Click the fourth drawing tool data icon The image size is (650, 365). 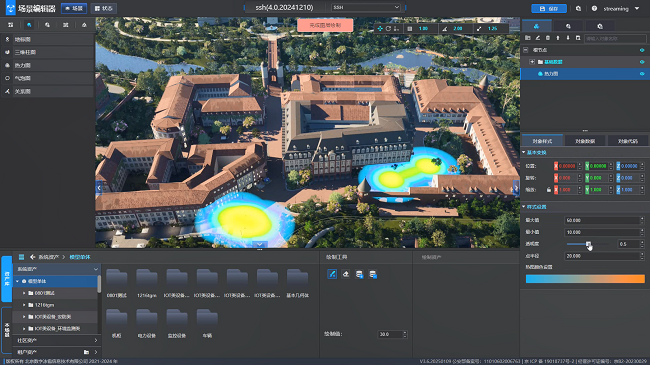point(373,274)
